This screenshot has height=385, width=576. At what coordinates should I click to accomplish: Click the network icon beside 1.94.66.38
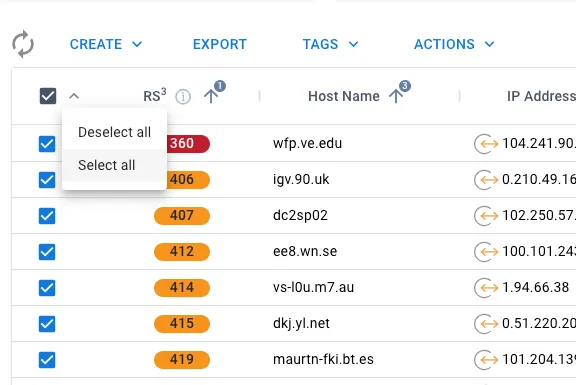tap(486, 288)
